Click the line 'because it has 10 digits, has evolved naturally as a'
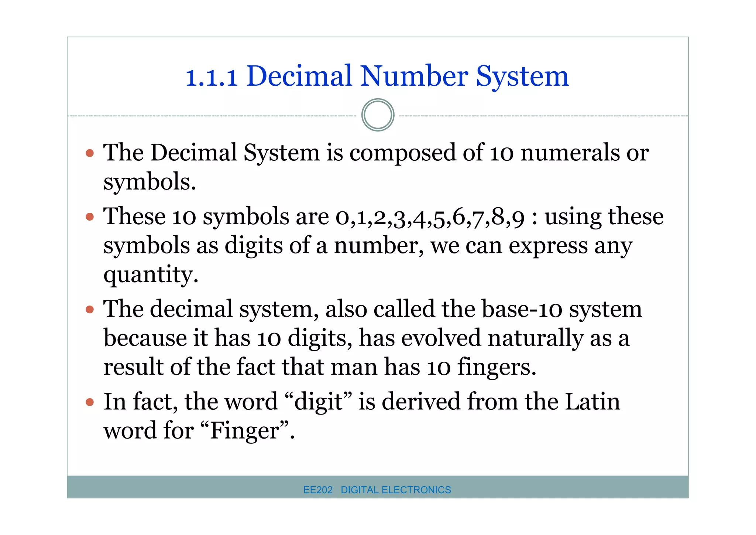Image resolution: width=756 pixels, height=535 pixels. tap(366, 338)
